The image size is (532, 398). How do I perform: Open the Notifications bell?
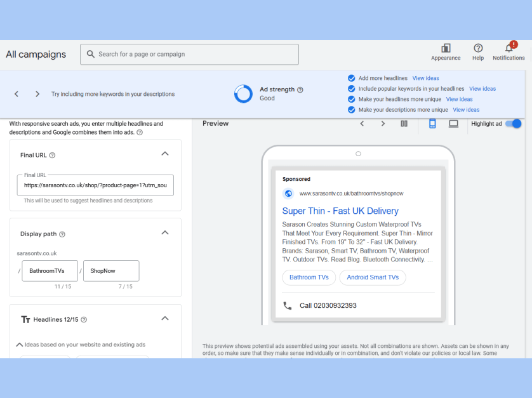point(509,49)
